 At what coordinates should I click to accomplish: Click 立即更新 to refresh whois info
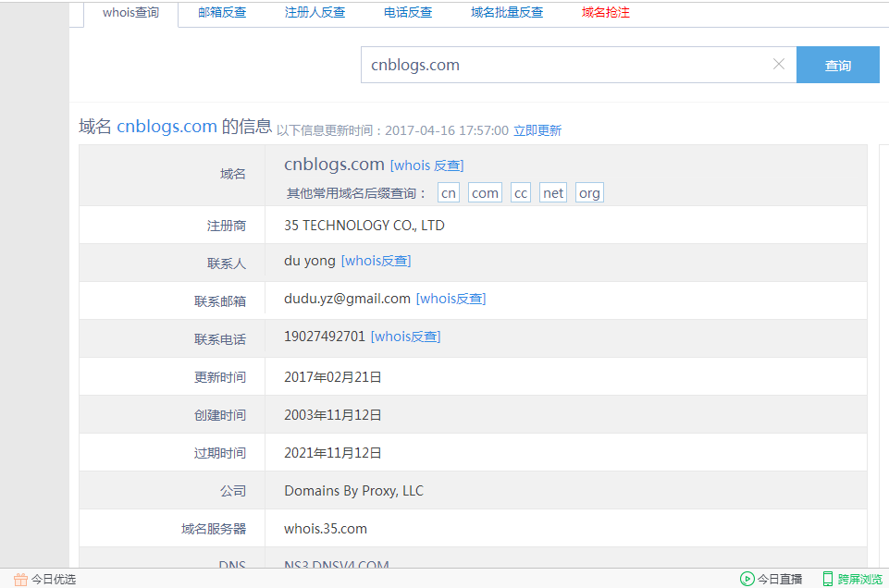[x=537, y=131]
